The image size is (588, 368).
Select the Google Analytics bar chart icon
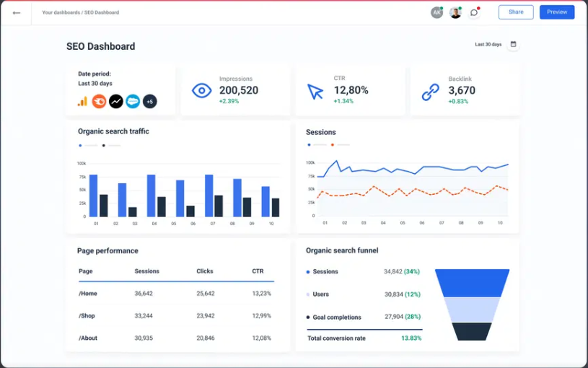(x=82, y=101)
